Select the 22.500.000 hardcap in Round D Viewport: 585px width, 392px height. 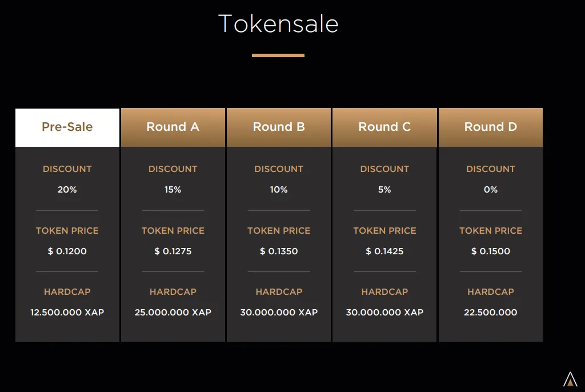491,312
